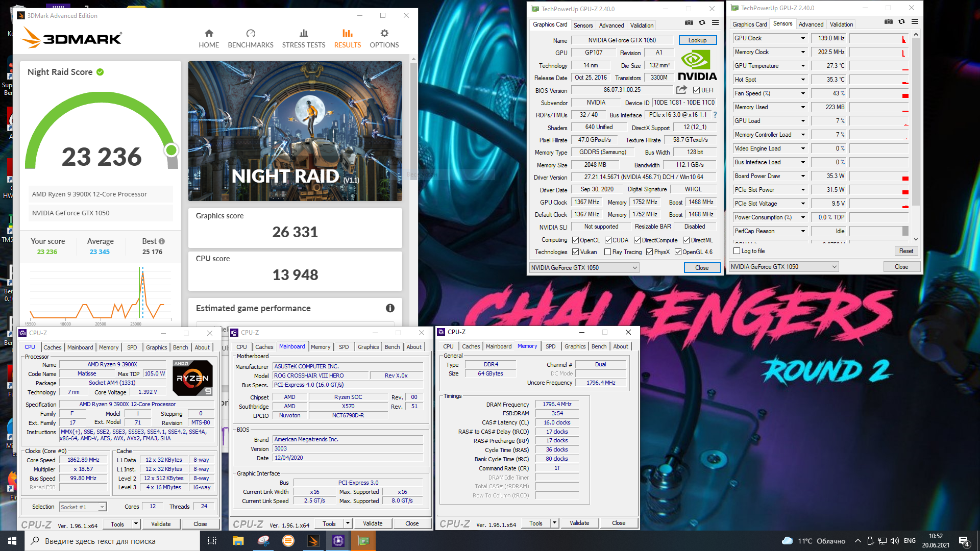The width and height of the screenshot is (980, 551).
Task: Click the Windows taskbar search field
Action: point(112,541)
